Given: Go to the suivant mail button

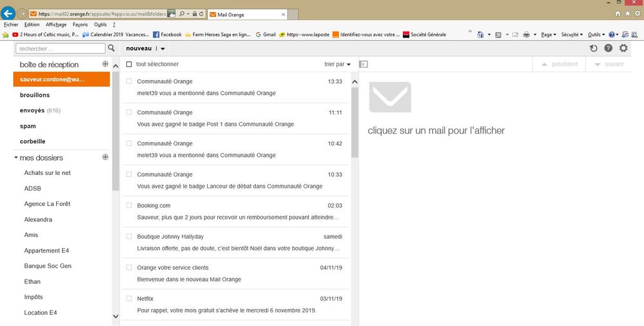Looking at the screenshot, I should click(609, 64).
